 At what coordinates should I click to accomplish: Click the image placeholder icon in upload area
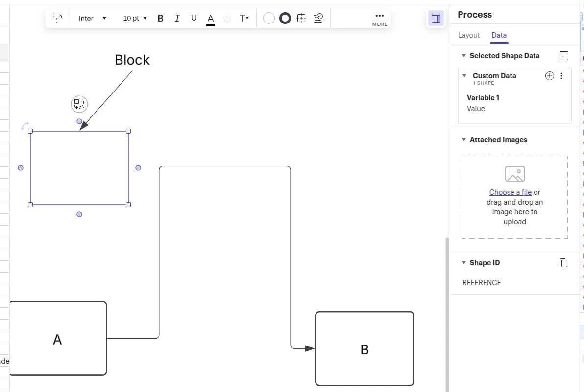(515, 174)
